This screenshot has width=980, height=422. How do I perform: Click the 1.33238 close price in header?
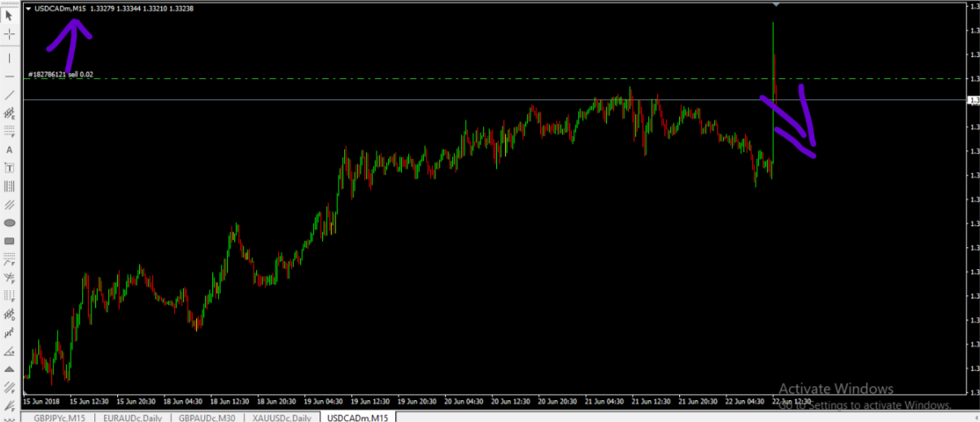[181, 8]
